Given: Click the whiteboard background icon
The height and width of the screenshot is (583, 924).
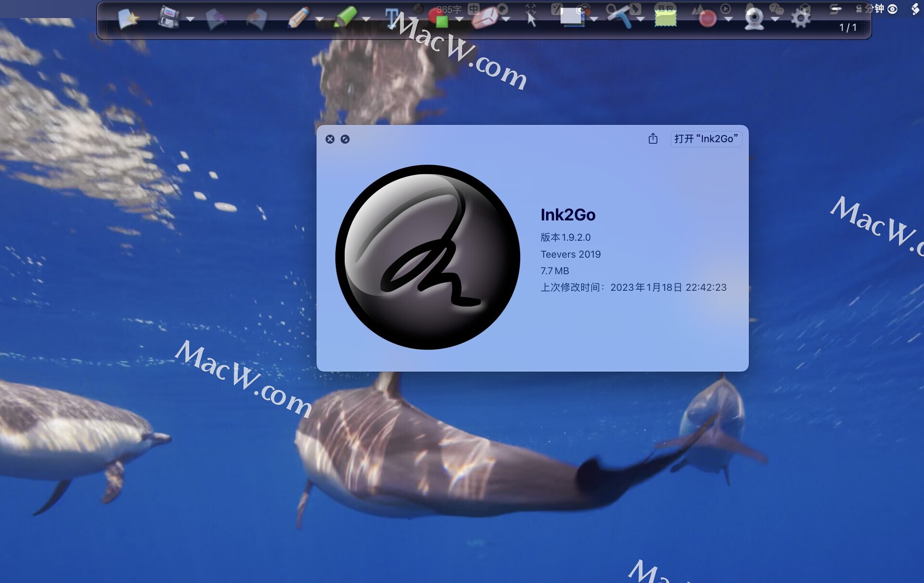Looking at the screenshot, I should [x=572, y=17].
